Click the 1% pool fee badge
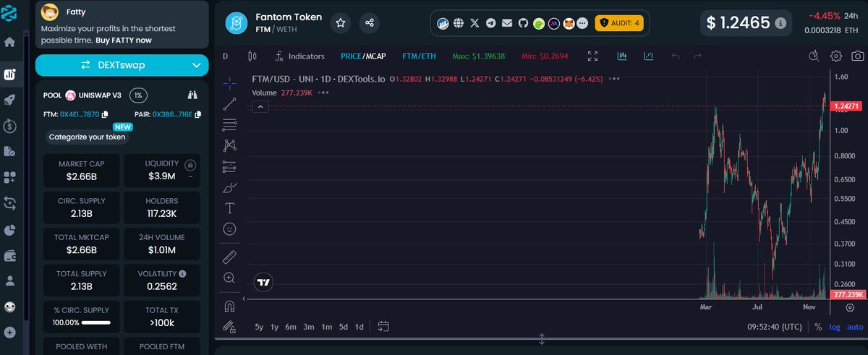This screenshot has height=355, width=868. (x=139, y=95)
